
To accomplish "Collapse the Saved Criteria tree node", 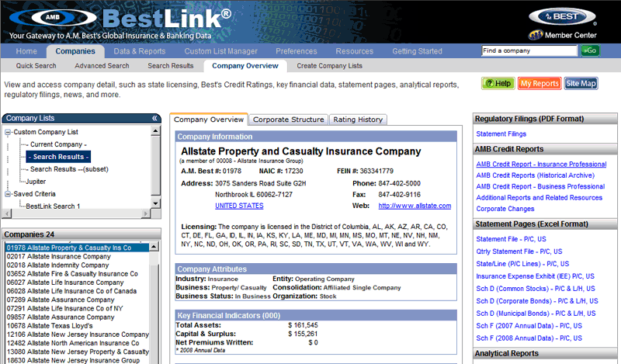I will pyautogui.click(x=8, y=194).
